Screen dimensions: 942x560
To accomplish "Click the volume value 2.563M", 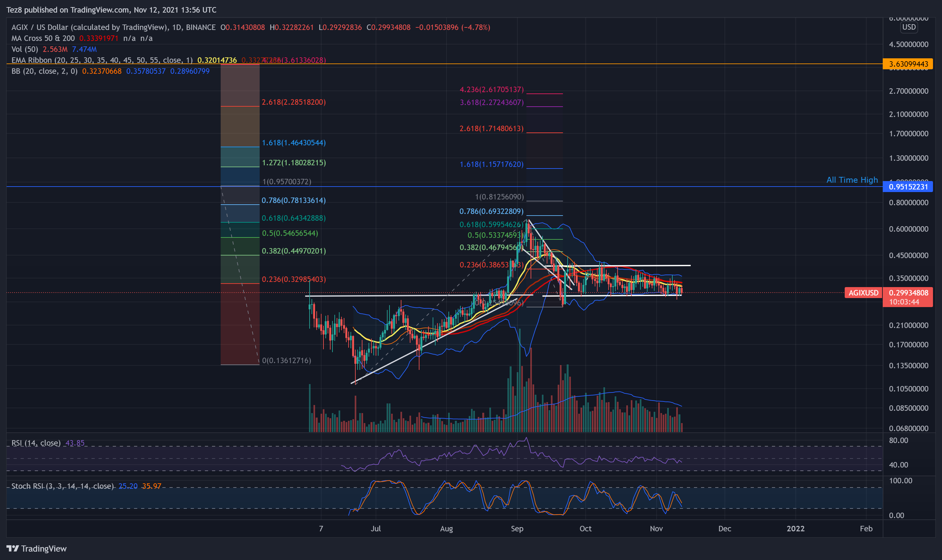I will pyautogui.click(x=55, y=49).
